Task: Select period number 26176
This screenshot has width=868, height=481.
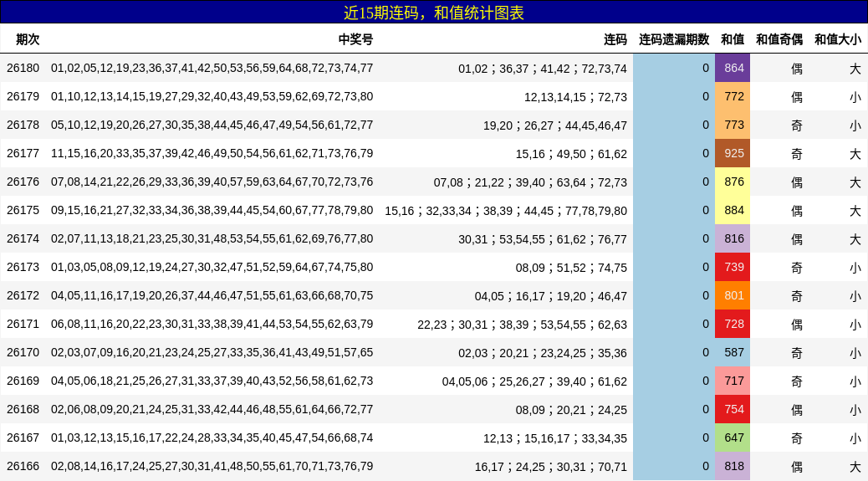Action: point(23,182)
